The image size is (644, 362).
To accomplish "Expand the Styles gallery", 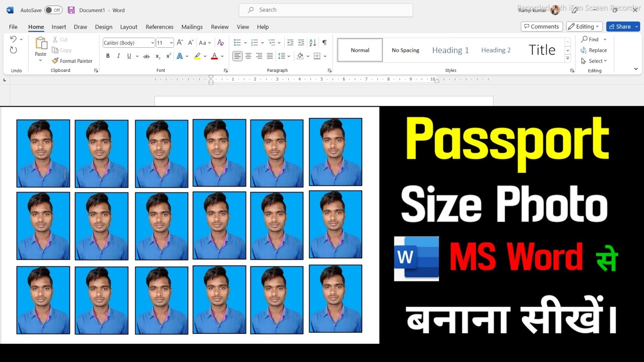I will 568,58.
